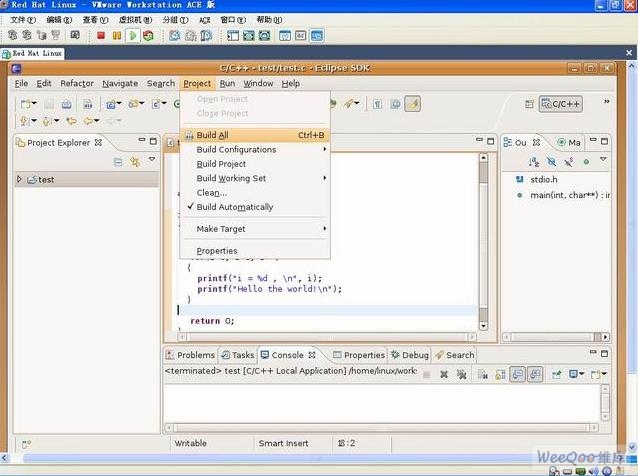Click the Save toolbar icon in Eclipse

pos(49,105)
